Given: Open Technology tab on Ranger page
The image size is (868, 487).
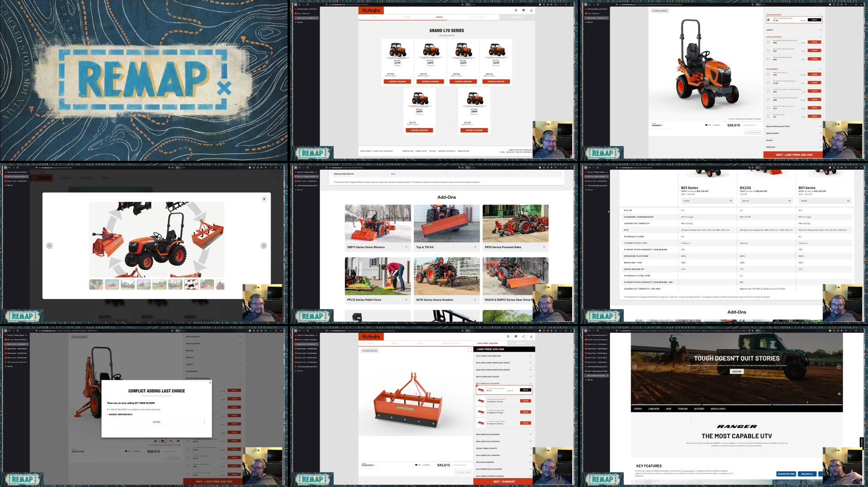Looking at the screenshot, I should click(683, 409).
